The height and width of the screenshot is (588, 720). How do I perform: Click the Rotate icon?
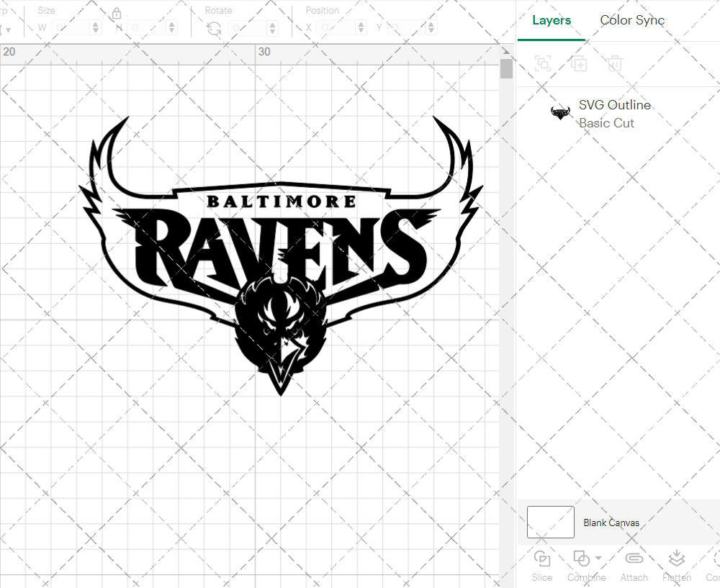click(x=214, y=29)
